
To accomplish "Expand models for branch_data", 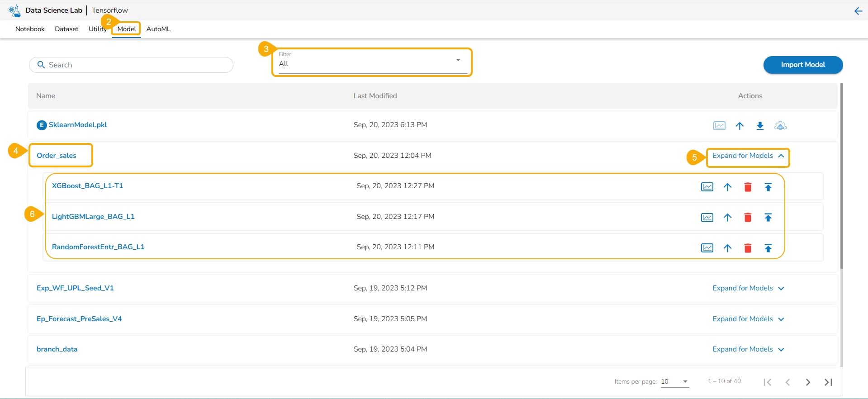I will [748, 349].
